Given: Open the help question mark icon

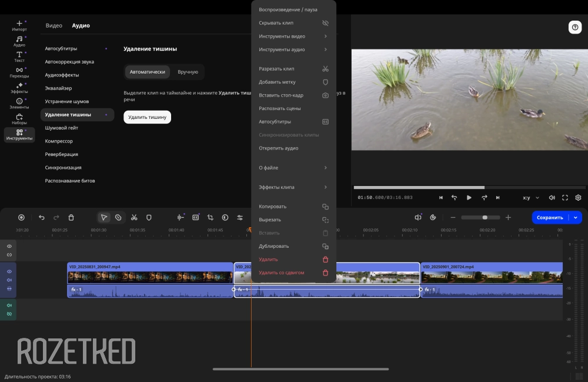Looking at the screenshot, I should (574, 27).
